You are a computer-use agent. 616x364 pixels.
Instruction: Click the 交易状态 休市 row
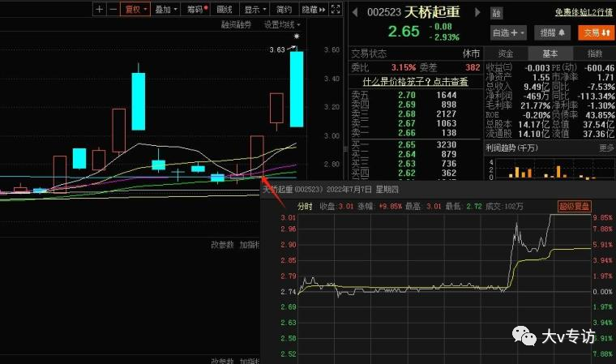click(x=415, y=54)
